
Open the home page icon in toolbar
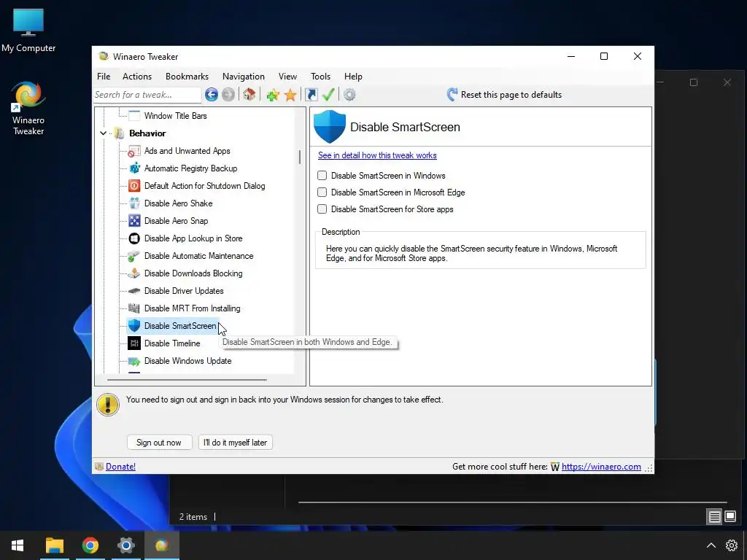tap(249, 94)
